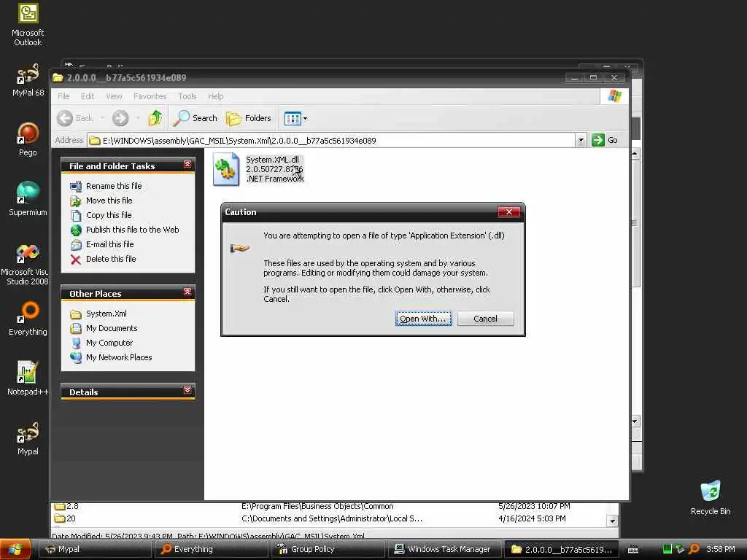Click Open With... in Caution dialog

[424, 319]
